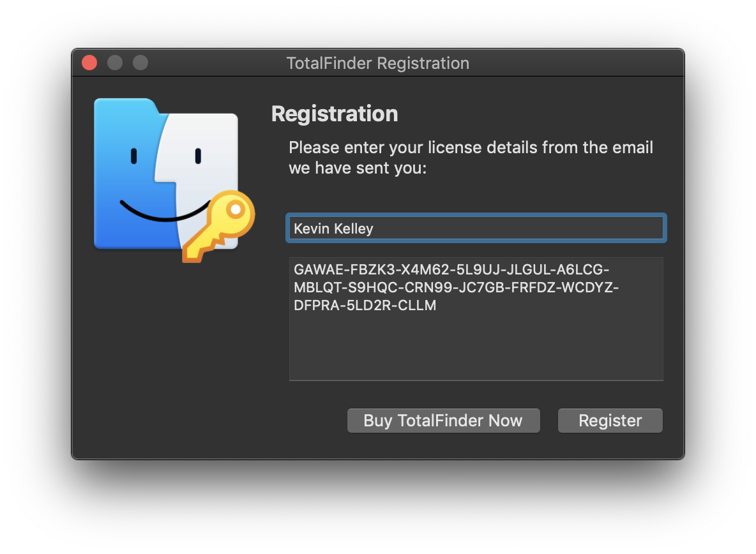Click the 'we have sent you:' instruction line
Screen dimensions: 756x554
357,168
